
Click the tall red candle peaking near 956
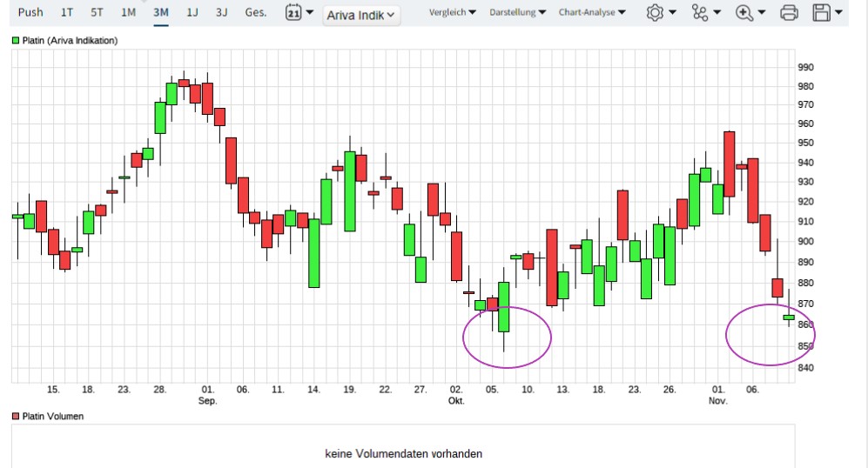point(730,164)
